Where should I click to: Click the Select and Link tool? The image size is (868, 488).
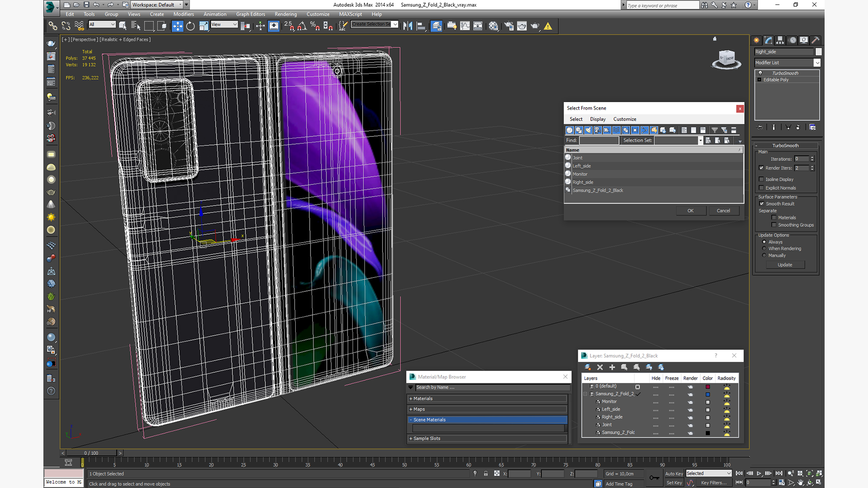[53, 26]
